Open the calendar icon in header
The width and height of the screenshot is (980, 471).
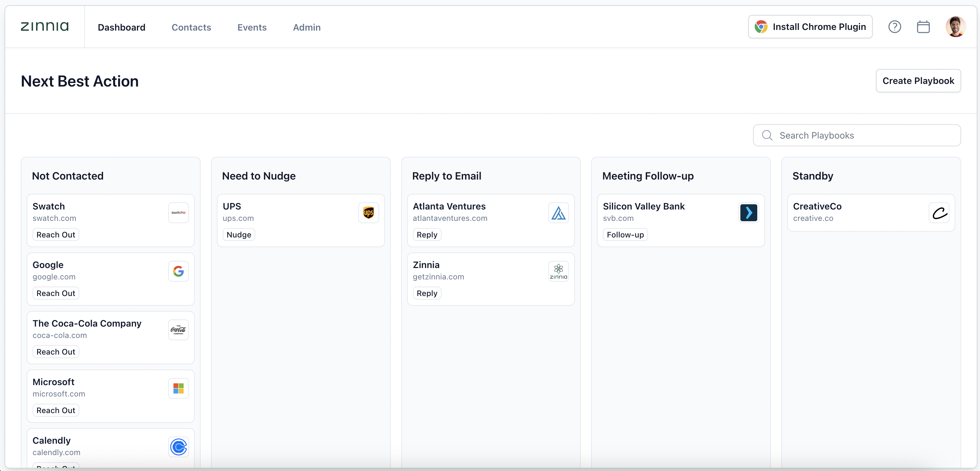pos(923,27)
